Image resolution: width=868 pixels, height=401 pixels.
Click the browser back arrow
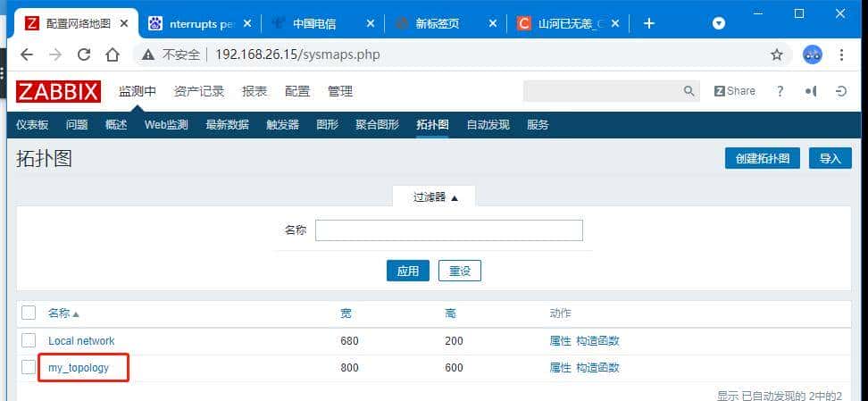click(27, 54)
